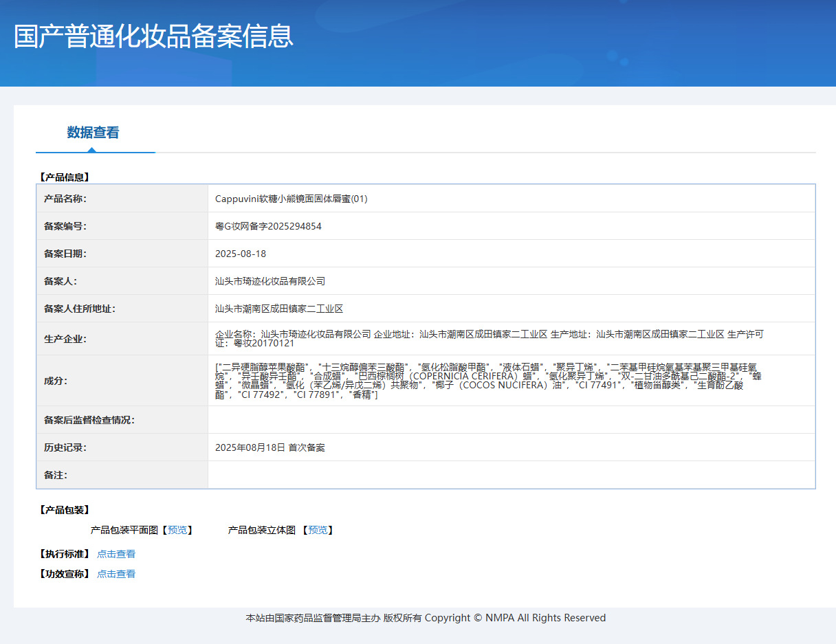
Task: Click the 产品包装平面图 label text
Action: 124,530
